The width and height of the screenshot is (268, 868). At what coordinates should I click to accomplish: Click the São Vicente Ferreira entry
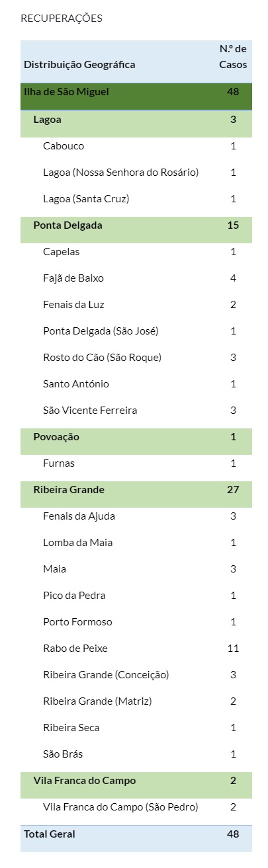point(90,411)
